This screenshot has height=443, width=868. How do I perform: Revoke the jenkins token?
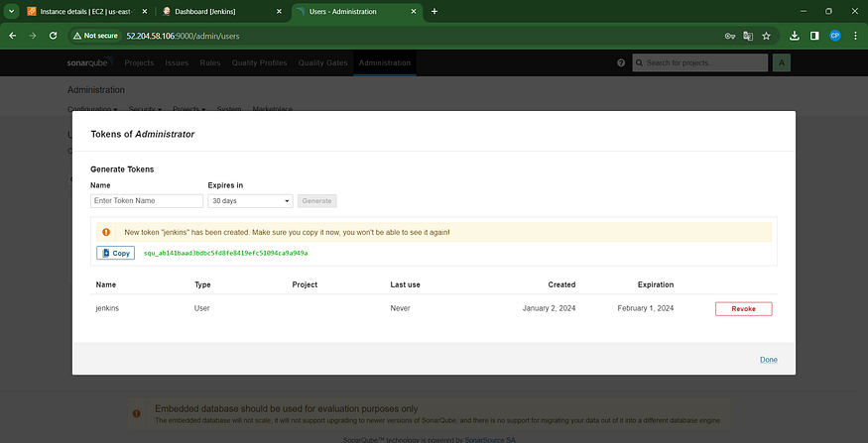click(743, 308)
